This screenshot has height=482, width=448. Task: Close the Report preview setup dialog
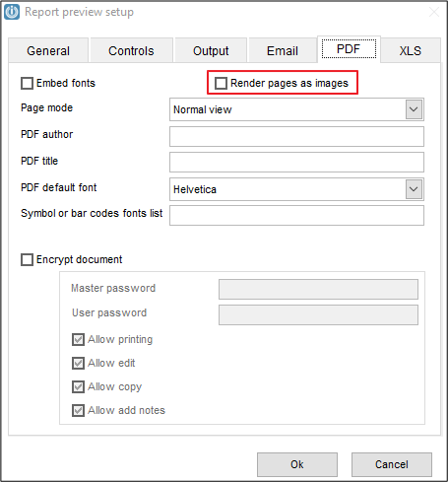(x=434, y=12)
